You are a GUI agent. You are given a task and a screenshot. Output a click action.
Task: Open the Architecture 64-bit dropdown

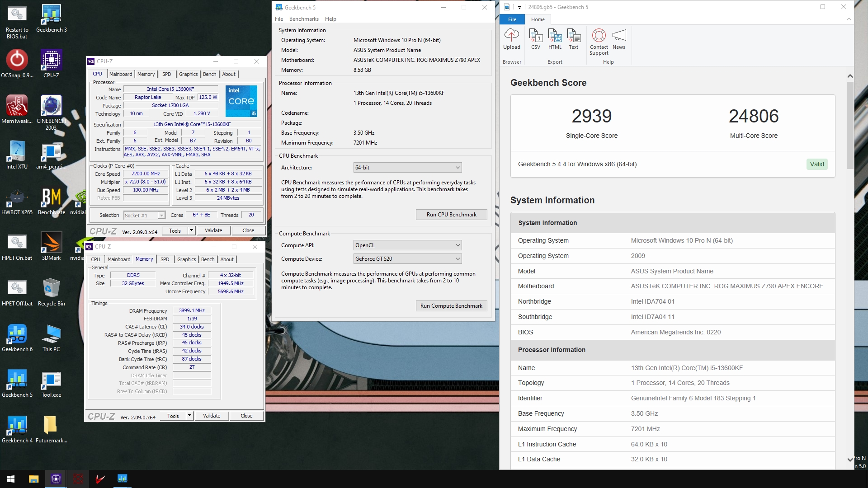point(407,168)
